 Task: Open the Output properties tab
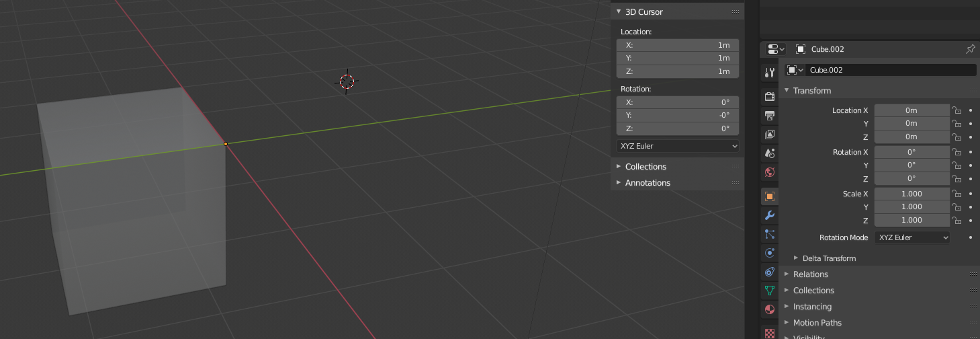point(770,116)
